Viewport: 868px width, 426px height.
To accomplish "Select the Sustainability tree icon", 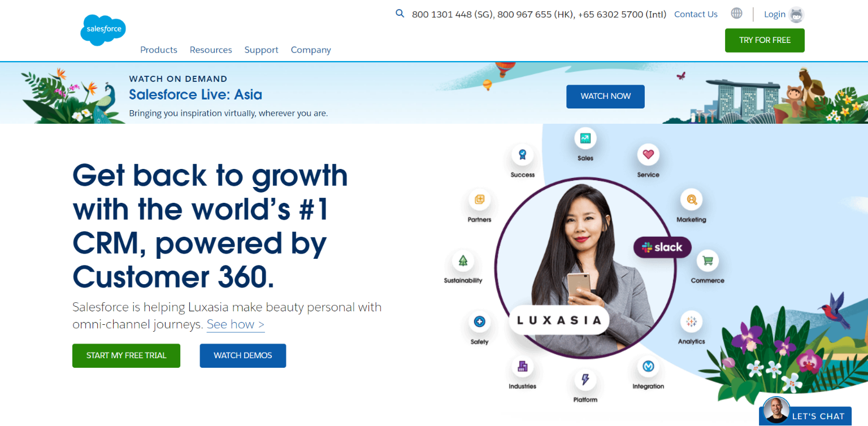I will (x=463, y=260).
